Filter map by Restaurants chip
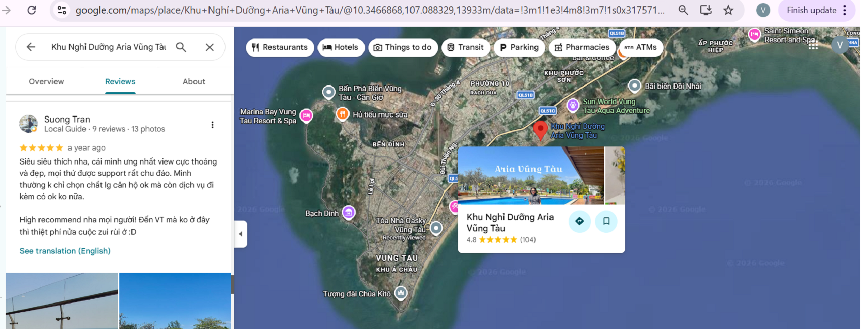The height and width of the screenshot is (329, 868). click(280, 47)
